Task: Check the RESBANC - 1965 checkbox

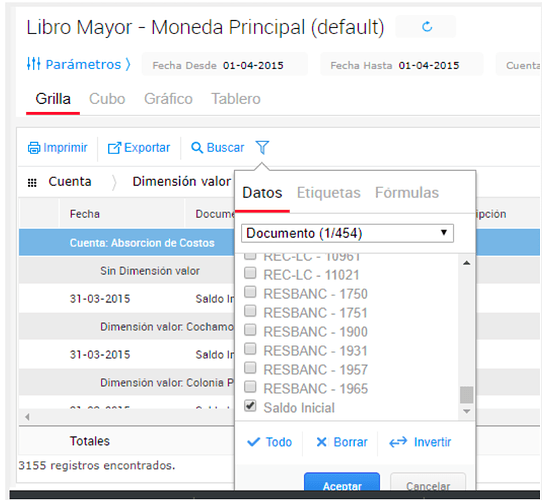Action: pyautogui.click(x=250, y=387)
